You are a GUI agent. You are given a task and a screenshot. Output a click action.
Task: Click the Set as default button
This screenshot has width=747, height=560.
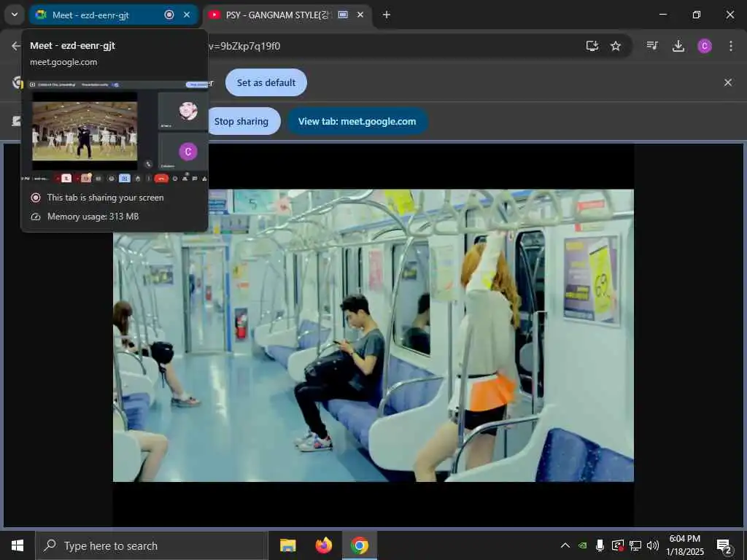pos(266,82)
